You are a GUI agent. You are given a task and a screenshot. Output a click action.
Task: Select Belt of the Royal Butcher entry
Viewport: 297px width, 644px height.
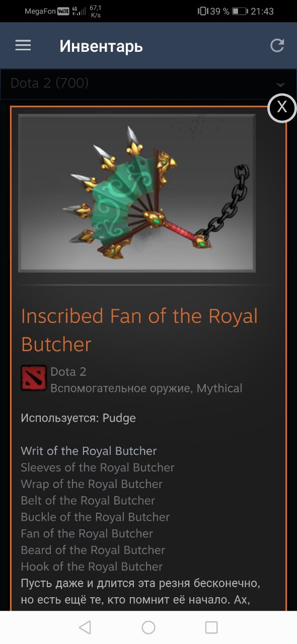point(88,501)
